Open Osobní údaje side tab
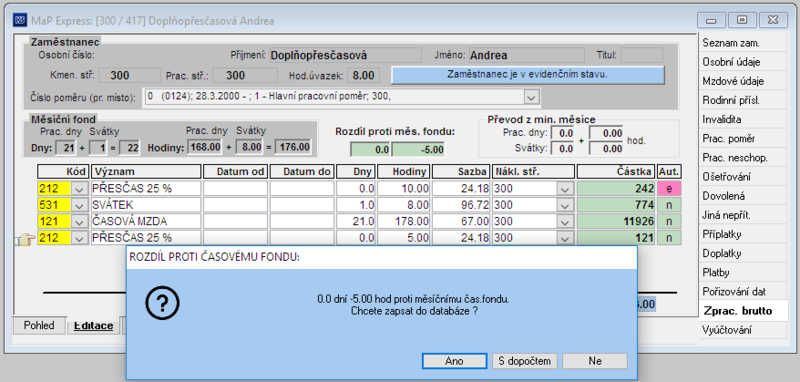 [x=742, y=62]
